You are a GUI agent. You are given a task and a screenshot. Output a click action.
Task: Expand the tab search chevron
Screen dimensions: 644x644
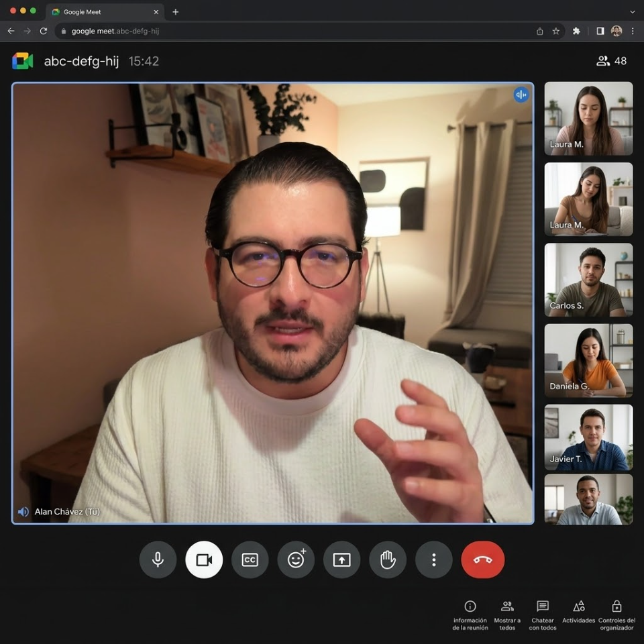click(633, 12)
